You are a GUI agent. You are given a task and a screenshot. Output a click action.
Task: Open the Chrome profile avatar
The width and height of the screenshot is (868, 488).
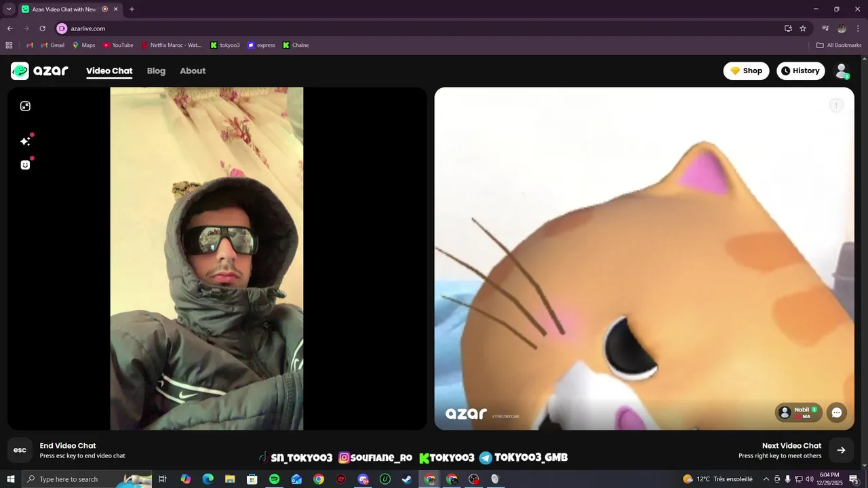tap(842, 28)
